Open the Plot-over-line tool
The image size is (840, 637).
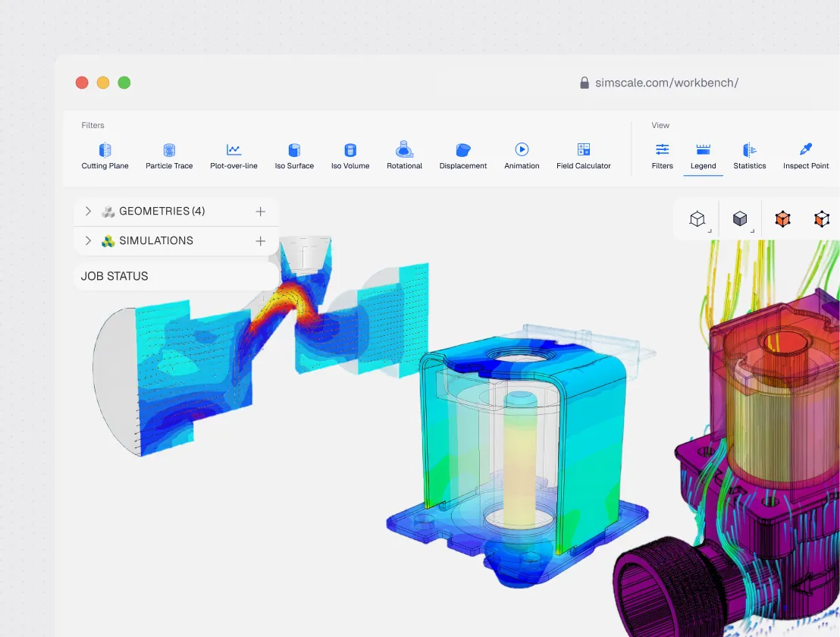(x=234, y=156)
